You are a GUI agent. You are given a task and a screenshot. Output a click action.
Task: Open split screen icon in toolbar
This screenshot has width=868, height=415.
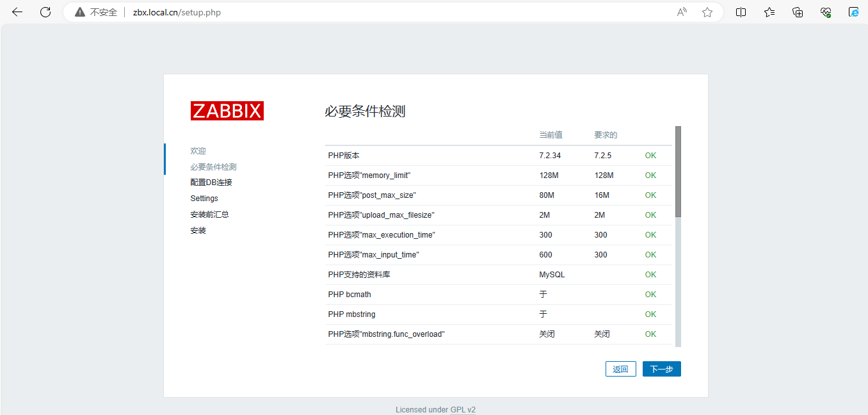(741, 12)
